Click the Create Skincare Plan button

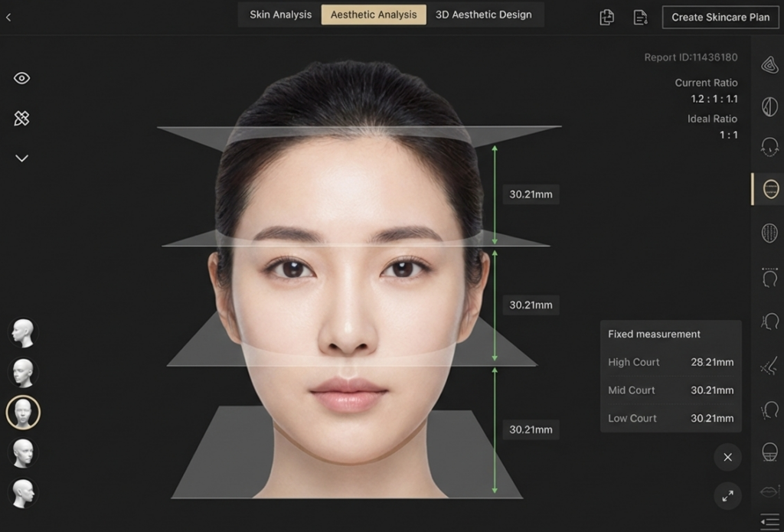(720, 17)
